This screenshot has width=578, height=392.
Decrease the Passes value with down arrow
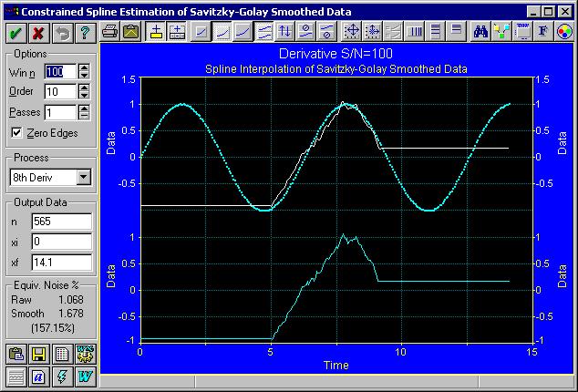click(84, 116)
